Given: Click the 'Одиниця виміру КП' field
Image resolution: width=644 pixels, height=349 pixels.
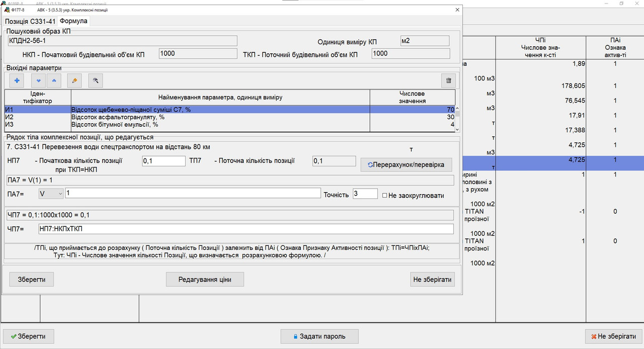Looking at the screenshot, I should tap(425, 41).
